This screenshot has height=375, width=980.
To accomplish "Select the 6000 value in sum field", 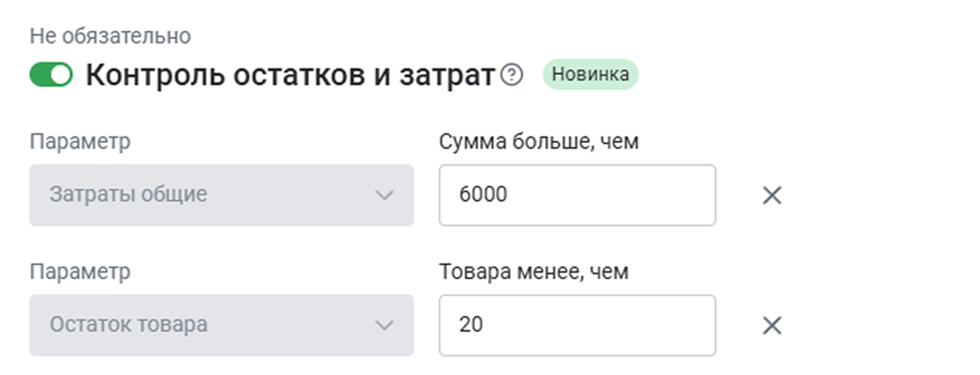I will click(x=483, y=195).
